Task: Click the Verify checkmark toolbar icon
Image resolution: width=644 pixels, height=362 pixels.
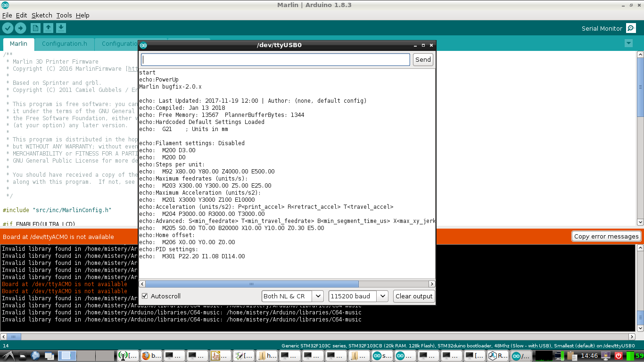Action: pos(8,28)
